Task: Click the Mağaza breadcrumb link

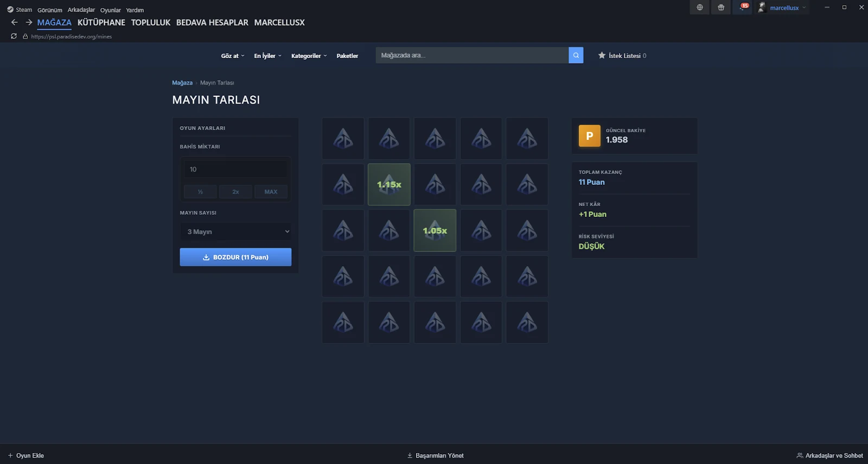Action: click(x=182, y=83)
